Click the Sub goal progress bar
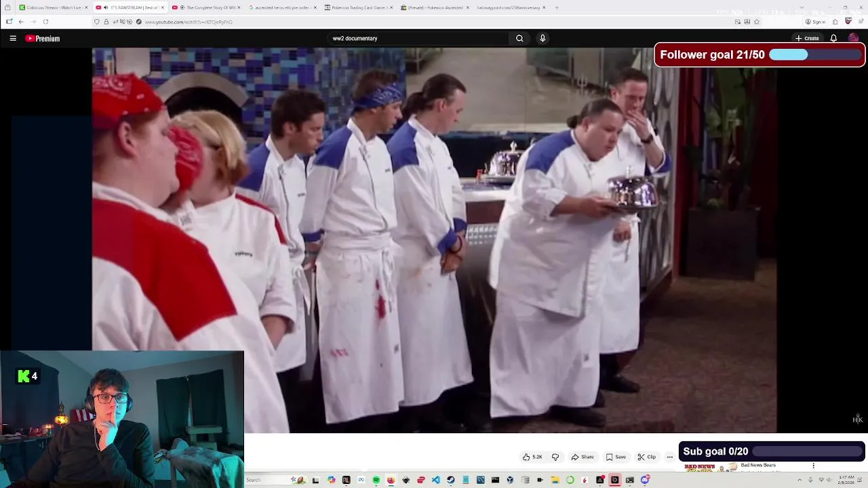 click(807, 451)
